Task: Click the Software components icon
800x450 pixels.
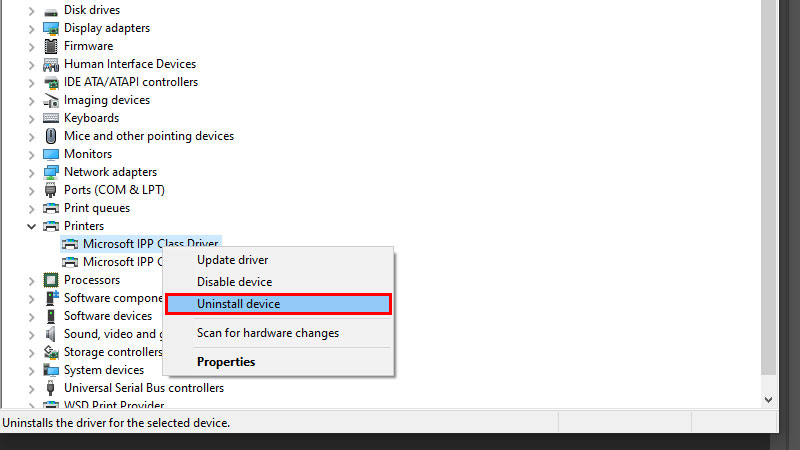Action: [52, 298]
